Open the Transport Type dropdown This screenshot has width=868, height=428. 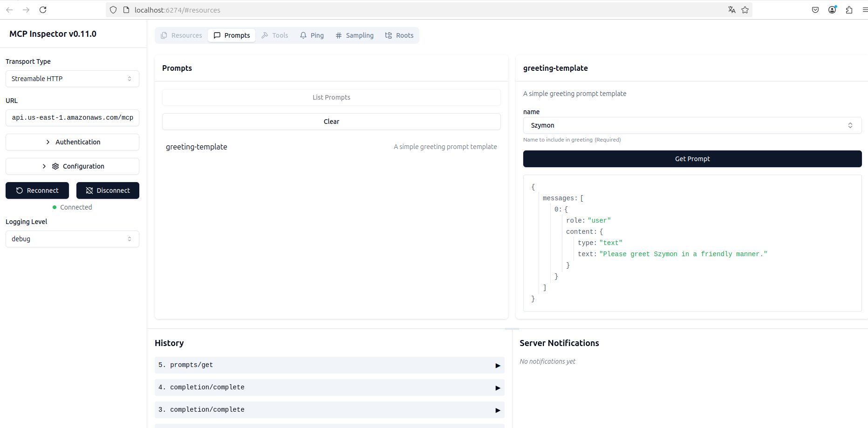(72, 79)
